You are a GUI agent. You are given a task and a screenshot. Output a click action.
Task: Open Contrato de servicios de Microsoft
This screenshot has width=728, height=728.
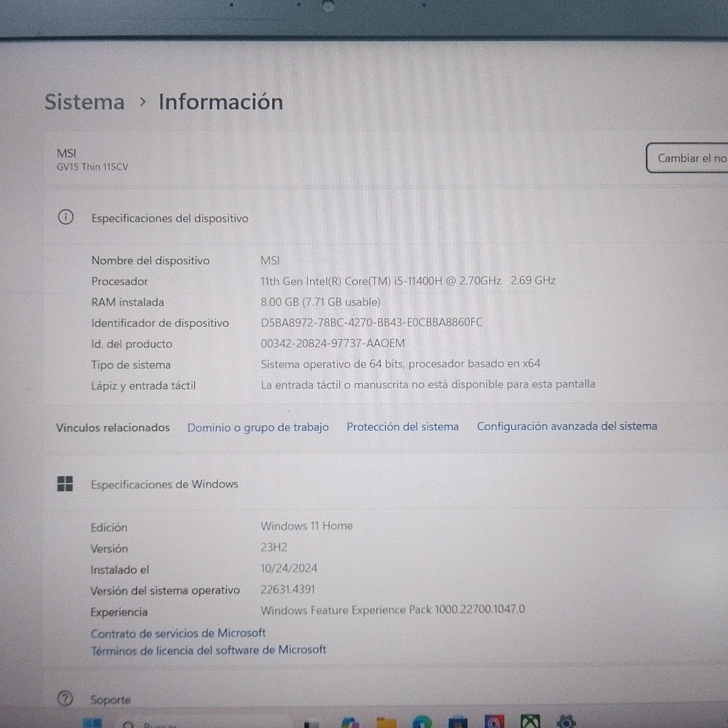pyautogui.click(x=178, y=633)
